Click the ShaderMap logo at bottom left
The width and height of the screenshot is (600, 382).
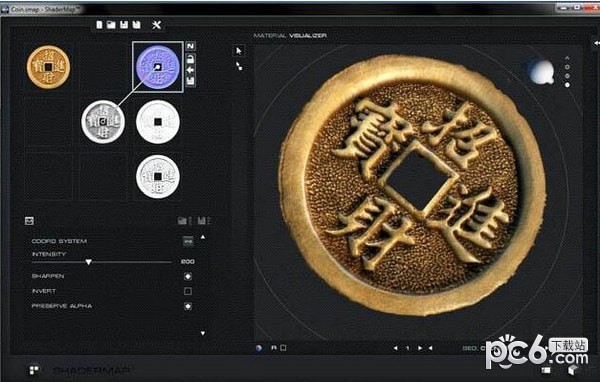point(34,370)
